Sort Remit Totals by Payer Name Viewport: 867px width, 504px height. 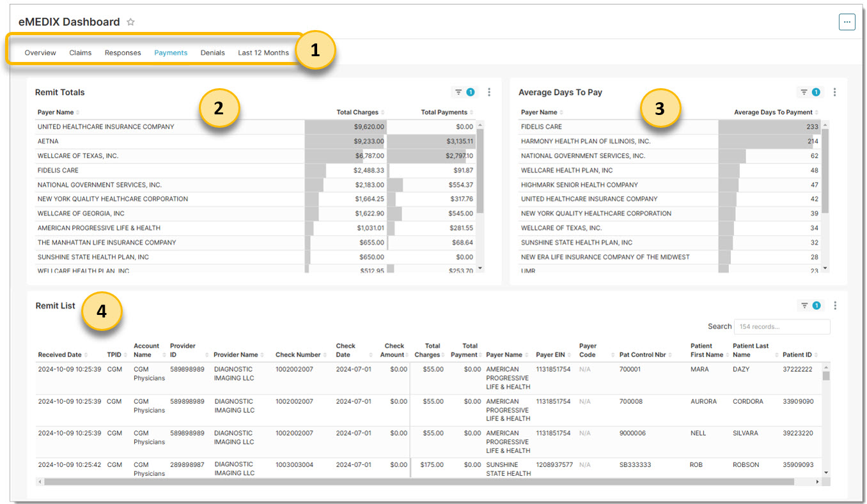pos(58,112)
